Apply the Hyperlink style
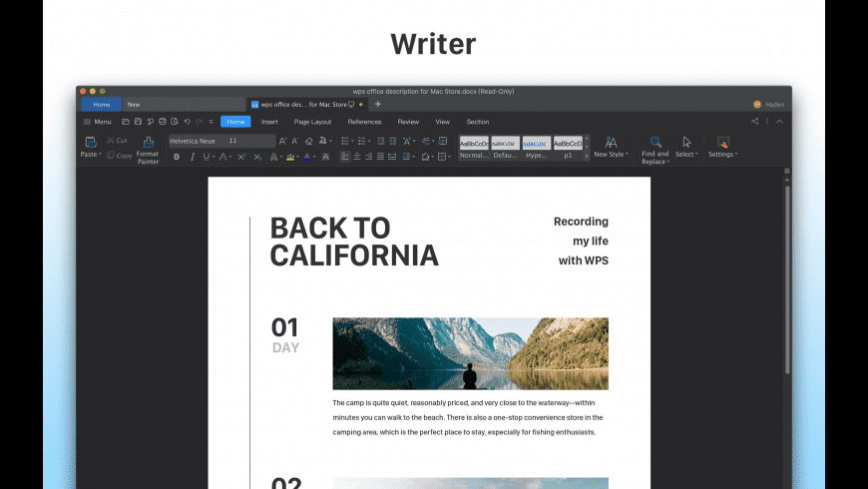Screen dimensions: 868x489 pos(537,148)
